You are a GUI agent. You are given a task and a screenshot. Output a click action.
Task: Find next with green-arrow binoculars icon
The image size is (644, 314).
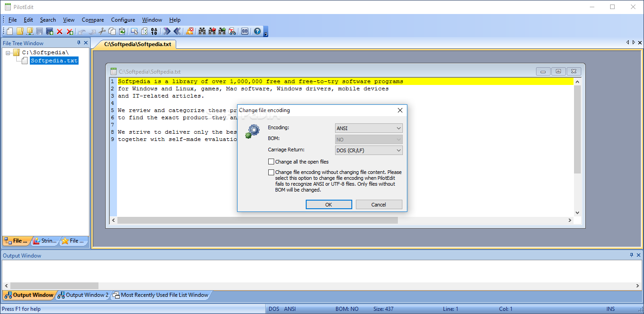[x=222, y=31]
